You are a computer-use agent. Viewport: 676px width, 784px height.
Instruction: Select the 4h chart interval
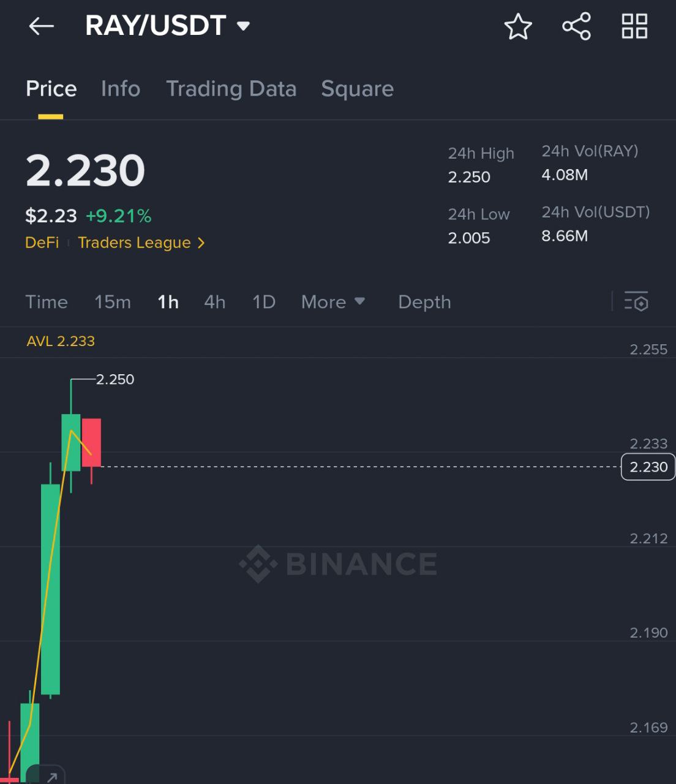pos(215,302)
